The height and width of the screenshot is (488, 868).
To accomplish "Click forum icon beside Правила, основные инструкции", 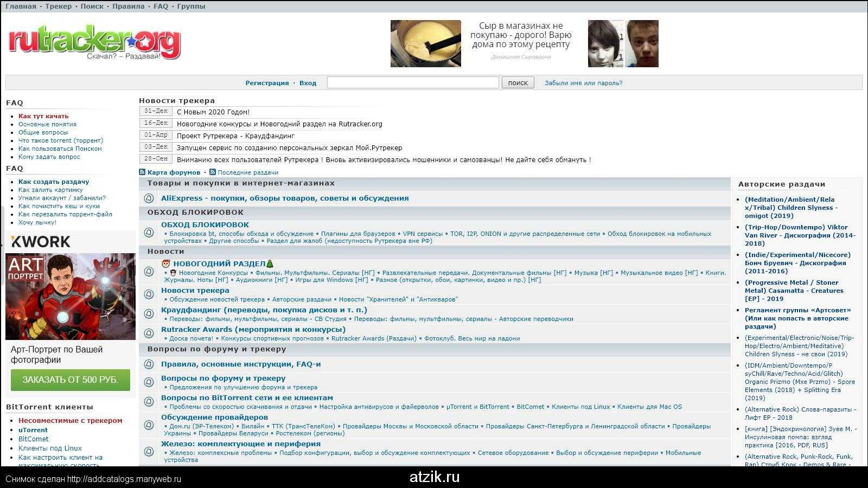I will (x=149, y=364).
